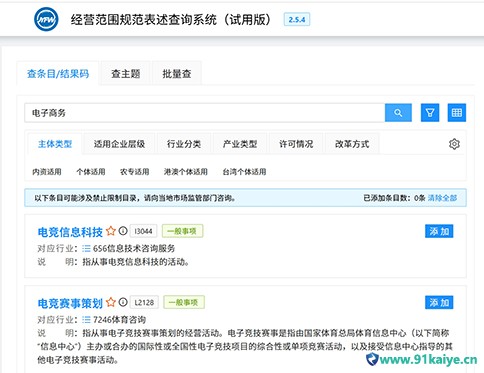Star the 电竞赛事策划 entry
This screenshot has height=373, width=484.
click(111, 302)
